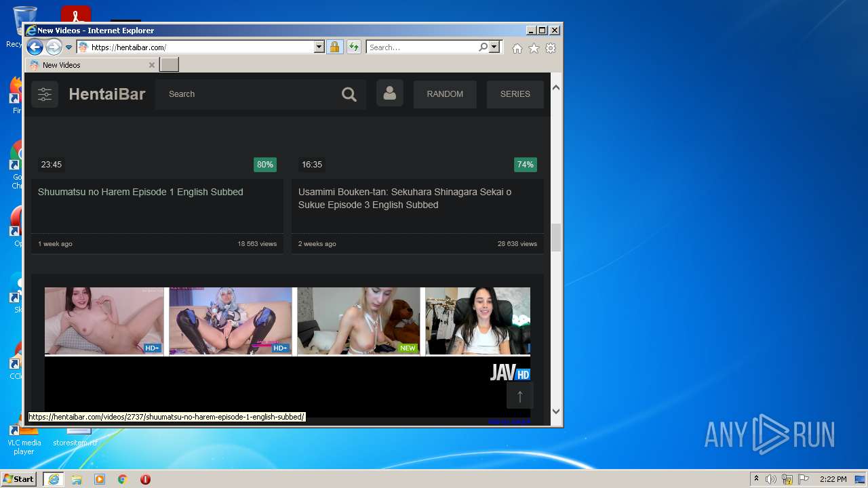The height and width of the screenshot is (488, 868).
Task: Open the search provider dropdown
Action: 494,47
